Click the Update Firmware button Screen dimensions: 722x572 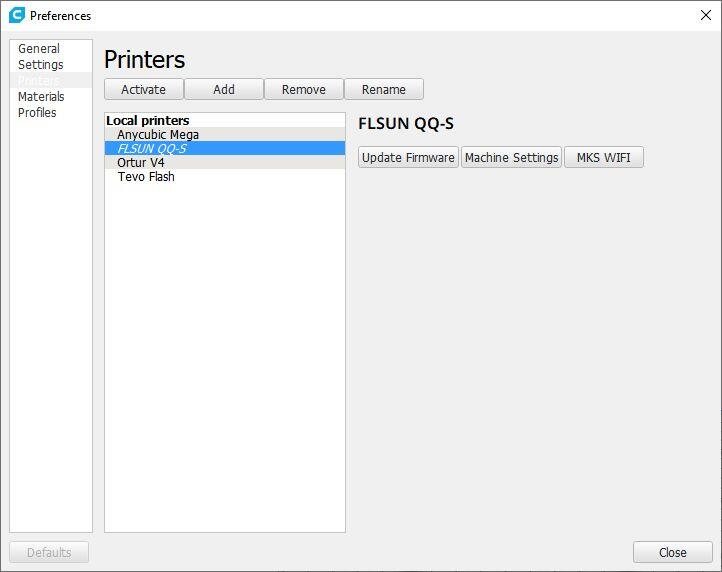pos(408,157)
